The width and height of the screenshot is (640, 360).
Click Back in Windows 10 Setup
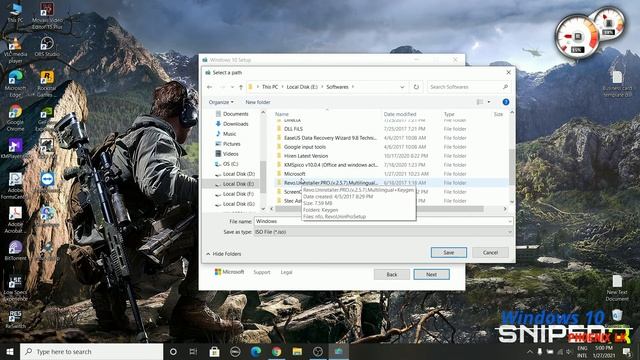[x=392, y=275]
